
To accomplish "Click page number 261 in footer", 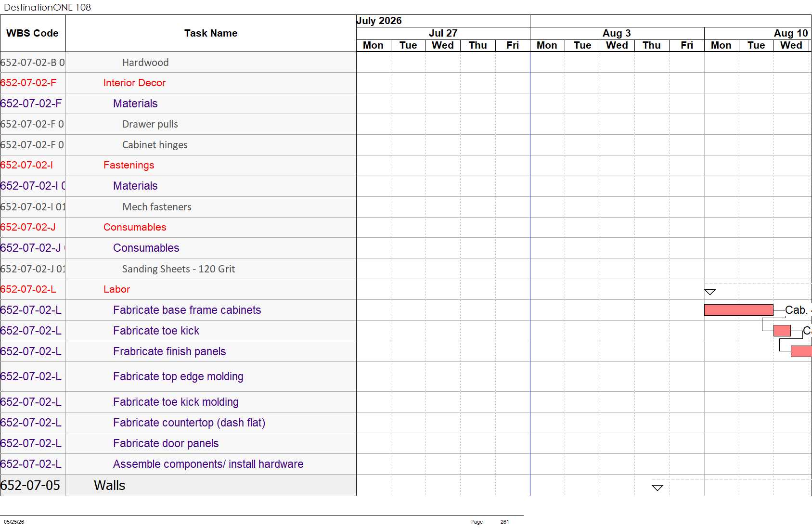I will click(504, 522).
